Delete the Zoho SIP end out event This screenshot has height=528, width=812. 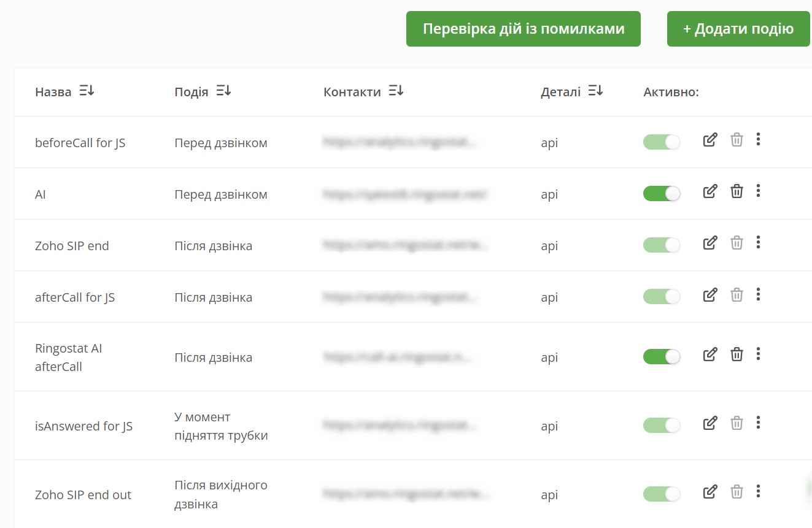point(737,491)
